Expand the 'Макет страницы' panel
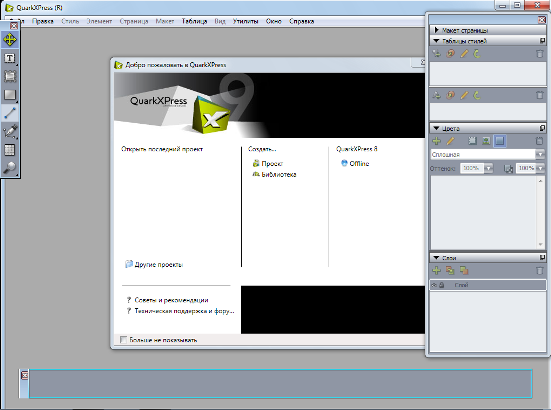Image resolution: width=551 pixels, height=410 pixels. [x=436, y=30]
